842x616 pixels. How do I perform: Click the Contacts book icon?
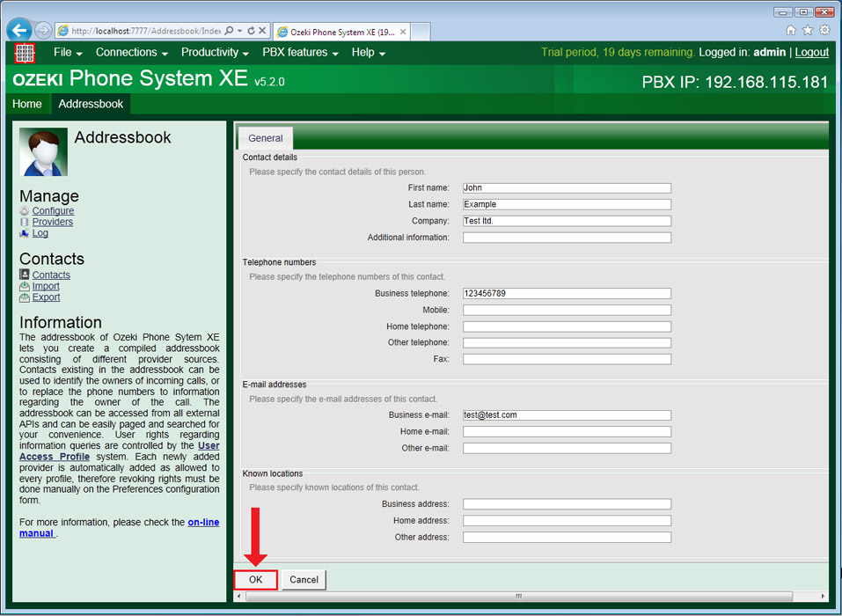pyautogui.click(x=24, y=275)
